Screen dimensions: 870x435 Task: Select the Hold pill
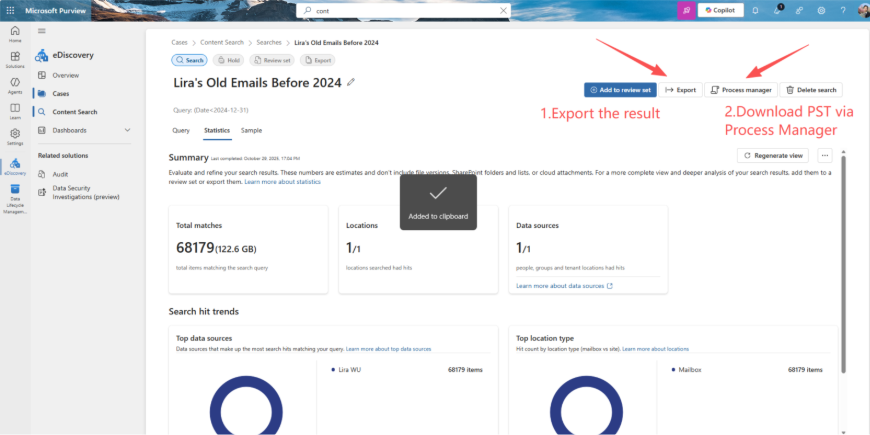[x=228, y=60]
